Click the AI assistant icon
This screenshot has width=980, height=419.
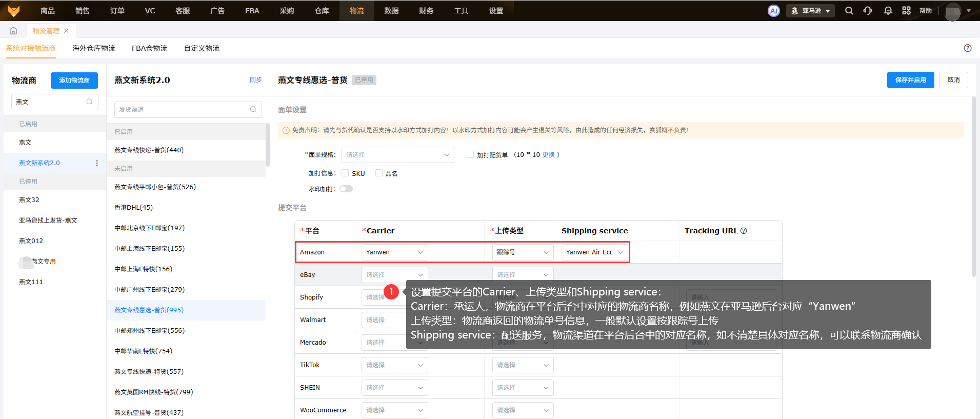tap(773, 11)
